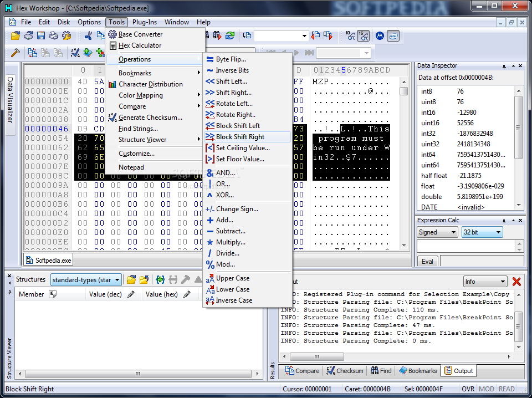Image resolution: width=532 pixels, height=398 pixels.
Task: Select Intel byte order icon
Action: 393,35
